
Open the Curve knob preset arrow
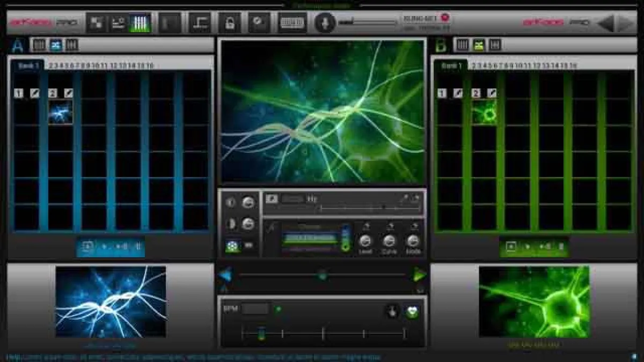(389, 226)
